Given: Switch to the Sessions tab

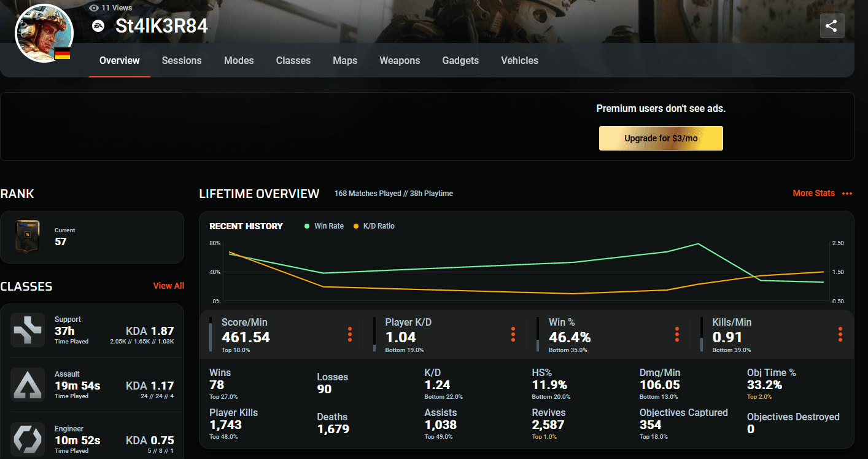Looking at the screenshot, I should pyautogui.click(x=182, y=60).
